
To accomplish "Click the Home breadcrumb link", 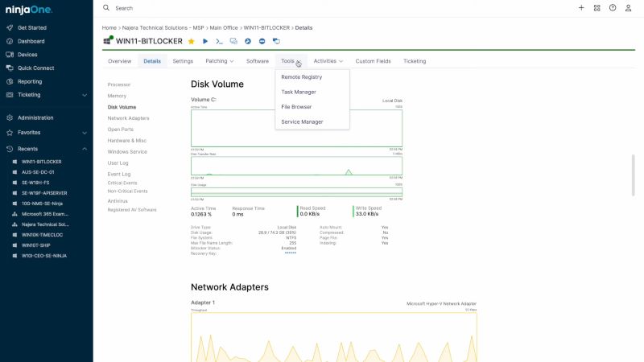I will (x=109, y=28).
